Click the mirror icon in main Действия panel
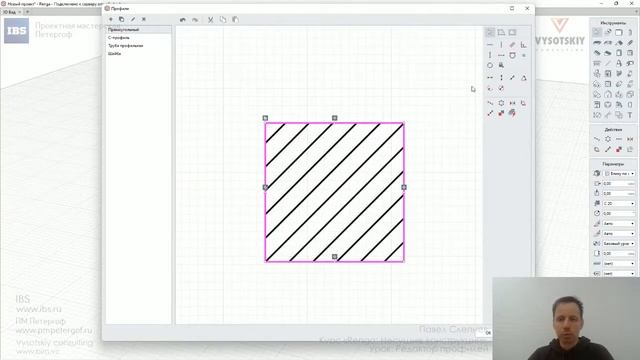Screen dimensions: 640x360 [x=630, y=139]
